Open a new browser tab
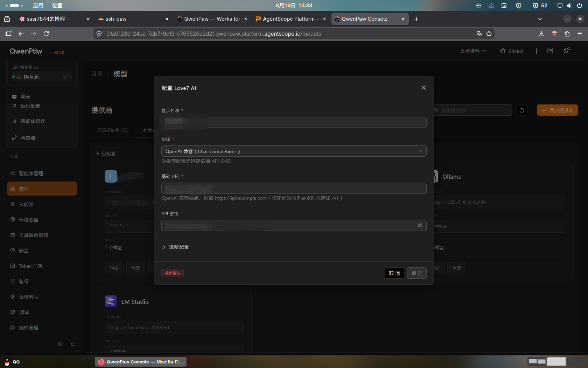Viewport: 588px width, 368px height. coord(416,19)
